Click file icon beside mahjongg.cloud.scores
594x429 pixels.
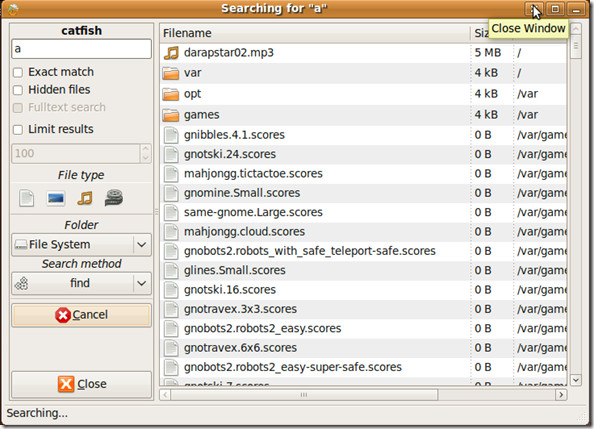[171, 232]
